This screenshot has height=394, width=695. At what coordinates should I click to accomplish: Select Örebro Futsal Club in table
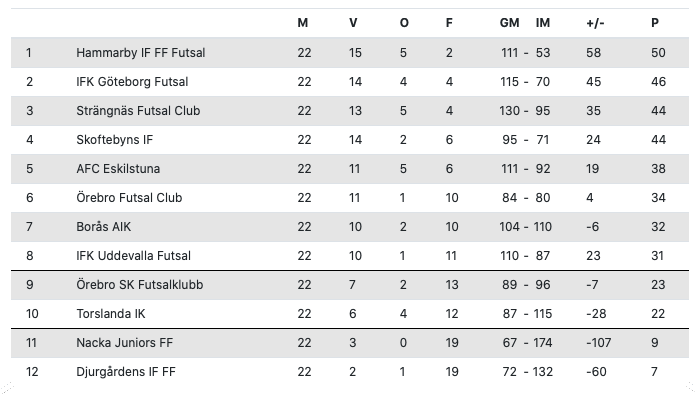click(x=129, y=198)
